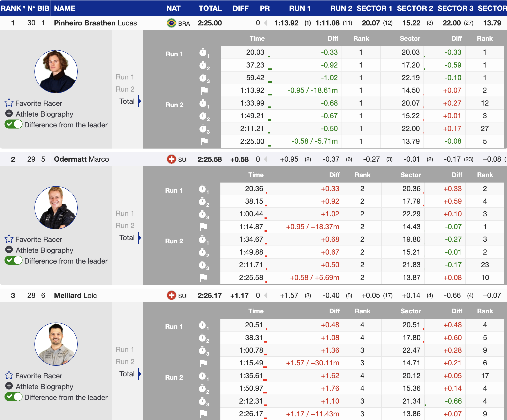Click the Brazil flag icon next to BRA
Screen dimensions: 507x420
[x=171, y=23]
